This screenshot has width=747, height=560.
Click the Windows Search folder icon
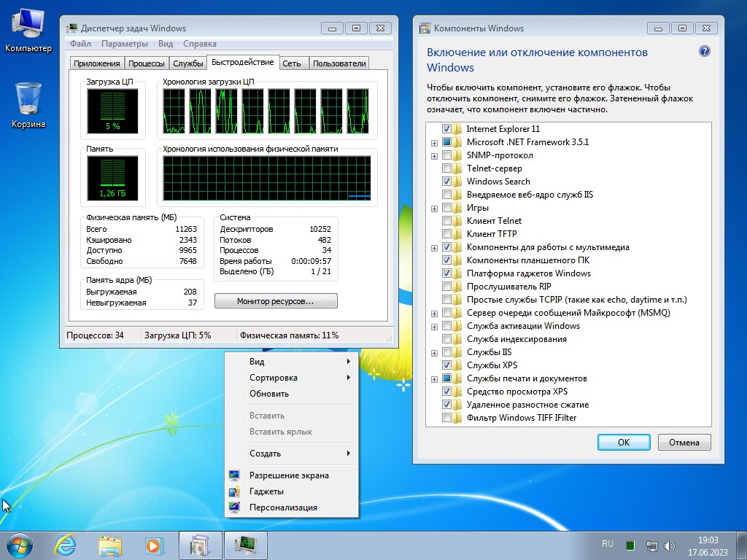point(458,182)
